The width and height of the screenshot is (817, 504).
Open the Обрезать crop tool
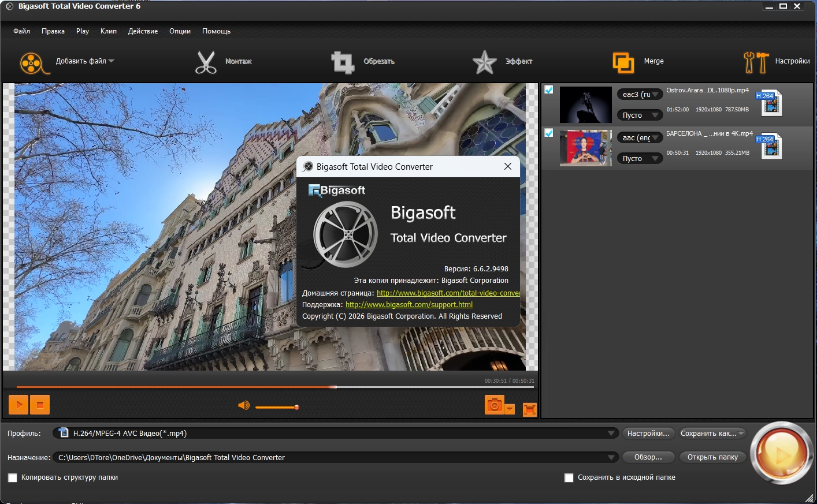(343, 62)
